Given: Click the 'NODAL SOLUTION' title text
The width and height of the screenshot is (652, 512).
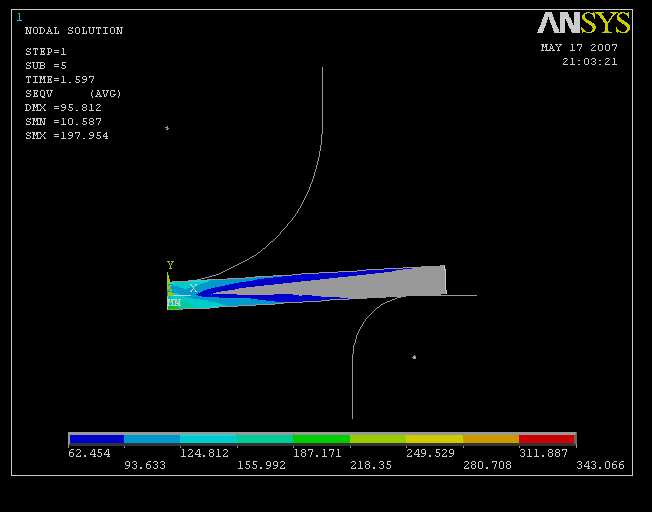Looking at the screenshot, I should (x=74, y=31).
